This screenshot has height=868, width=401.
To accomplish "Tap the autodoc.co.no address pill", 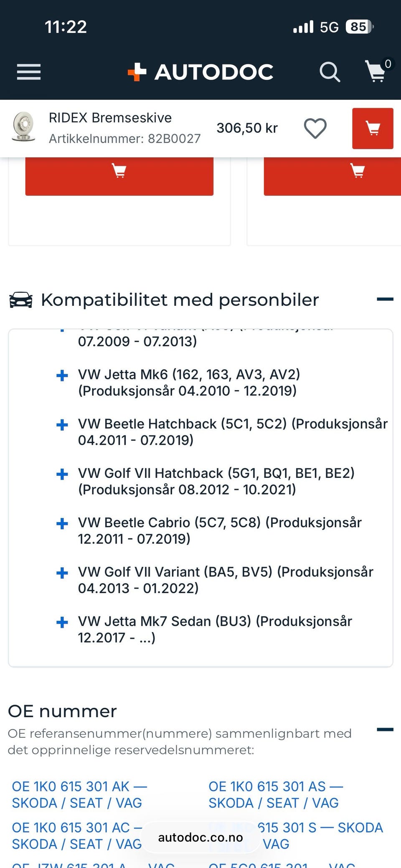I will pyautogui.click(x=200, y=838).
